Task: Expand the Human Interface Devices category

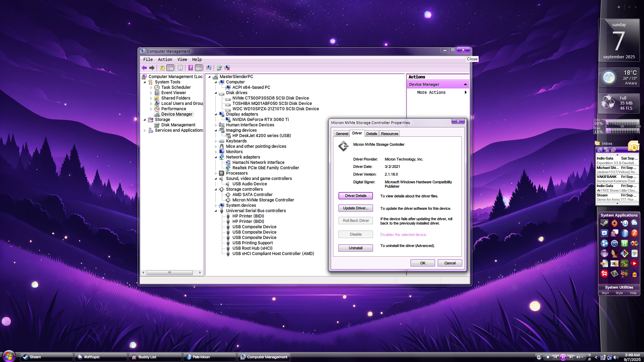Action: (216, 125)
